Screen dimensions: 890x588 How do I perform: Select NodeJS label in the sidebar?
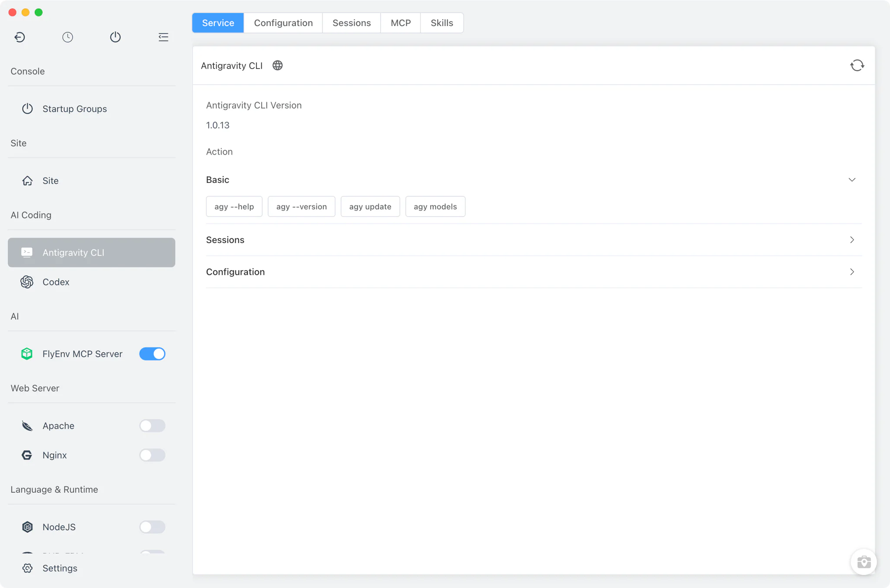(x=59, y=527)
